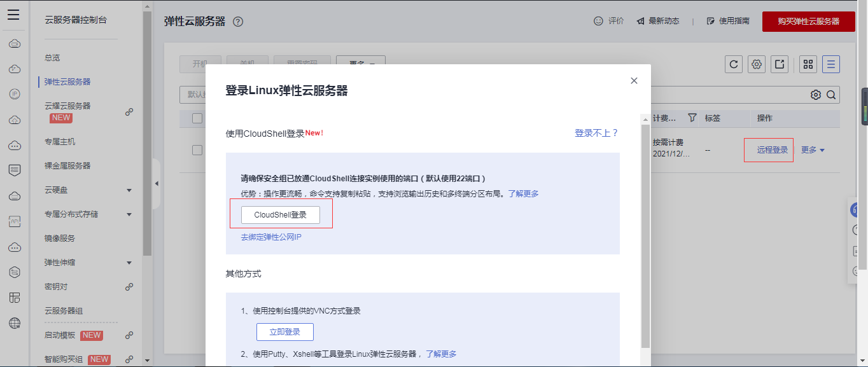Viewport: 868px width, 367px height.
Task: Switch to card grid view
Action: tap(808, 64)
